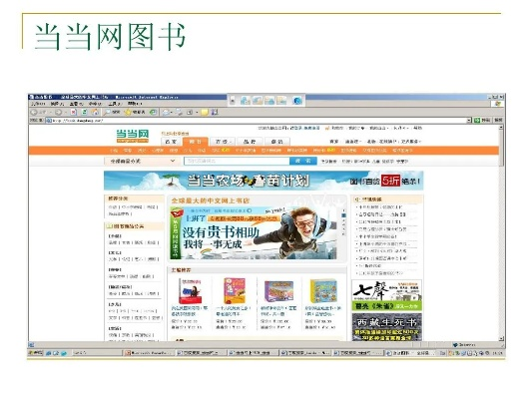Click the Print icon in IE toolbar
The height and width of the screenshot is (399, 532).
coord(179,112)
